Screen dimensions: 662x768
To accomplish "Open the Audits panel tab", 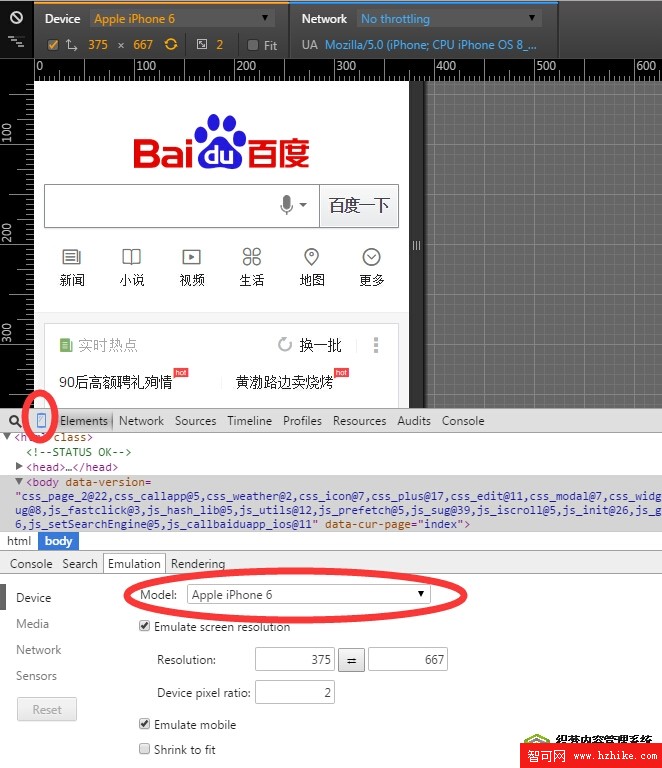I will 414,421.
